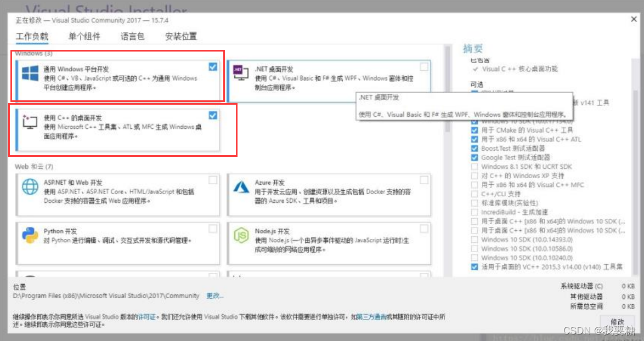Check the ASP.NET 和 Web 开发 checkbox
This screenshot has height=341, width=644.
click(x=213, y=180)
